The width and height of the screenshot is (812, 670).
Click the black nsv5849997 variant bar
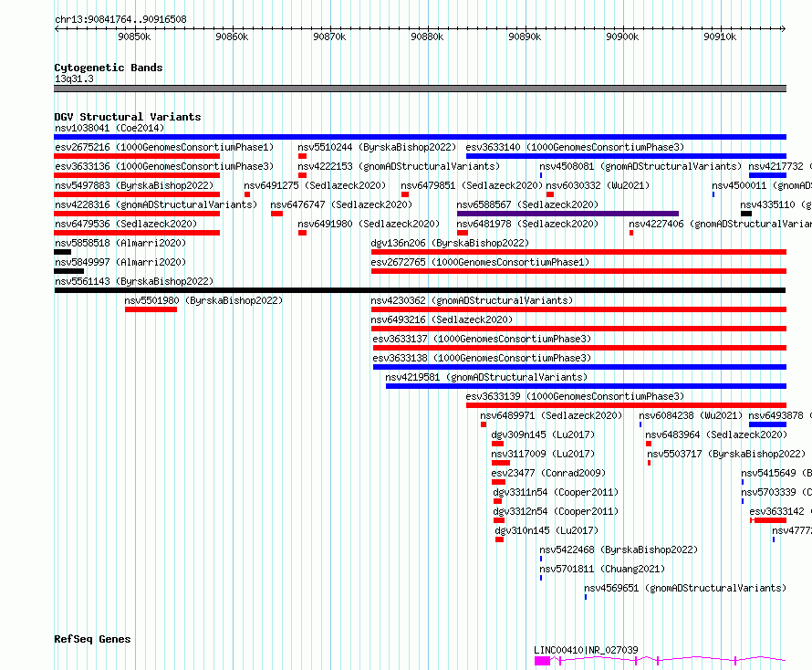point(68,271)
